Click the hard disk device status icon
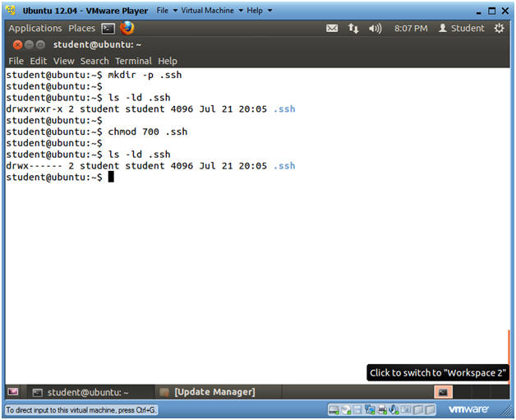The width and height of the screenshot is (516, 420). coord(334,410)
